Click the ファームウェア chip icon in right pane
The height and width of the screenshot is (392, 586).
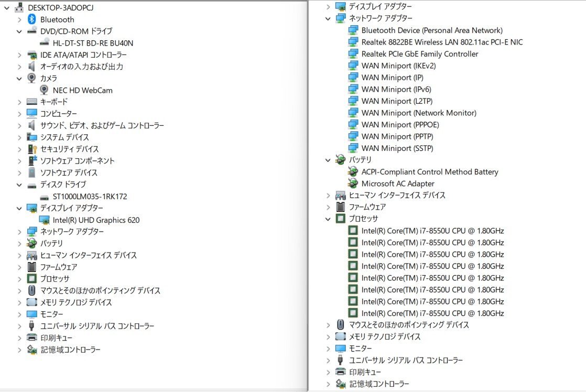click(x=341, y=206)
